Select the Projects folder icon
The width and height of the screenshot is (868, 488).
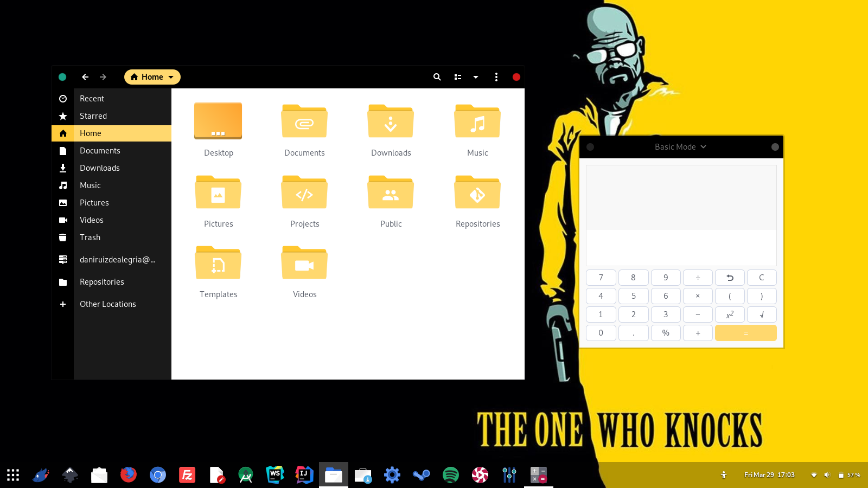[x=304, y=192]
